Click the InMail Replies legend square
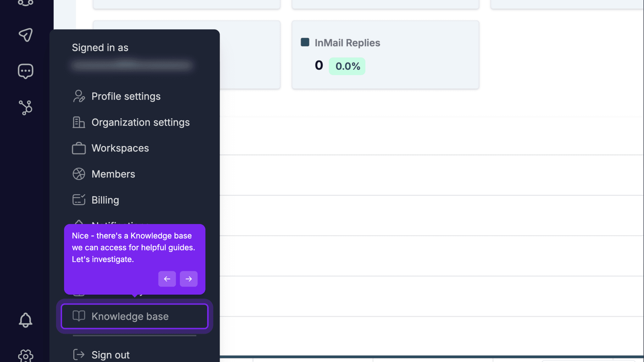The image size is (644, 362). [304, 42]
